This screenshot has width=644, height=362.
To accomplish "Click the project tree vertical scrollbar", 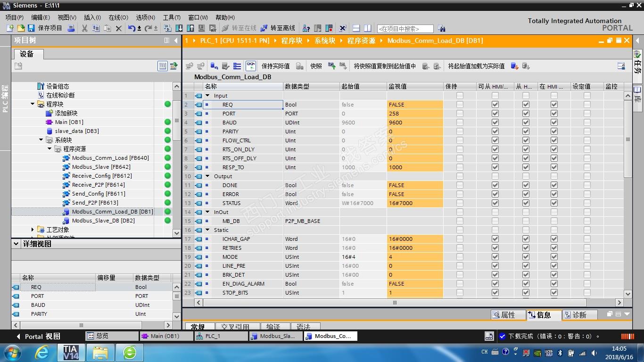I will 177,120.
